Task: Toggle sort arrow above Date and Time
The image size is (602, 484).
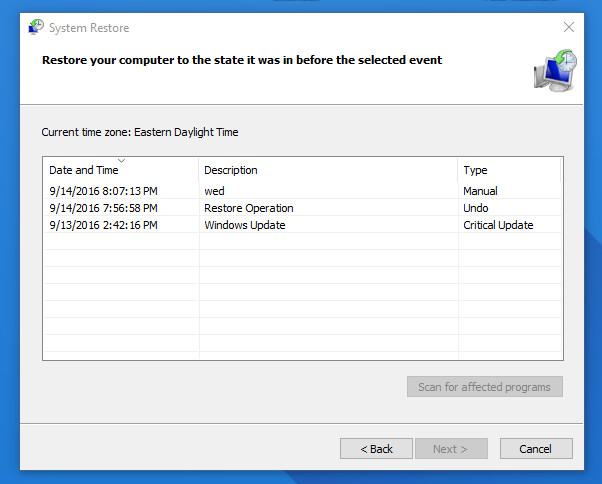Action: [121, 161]
